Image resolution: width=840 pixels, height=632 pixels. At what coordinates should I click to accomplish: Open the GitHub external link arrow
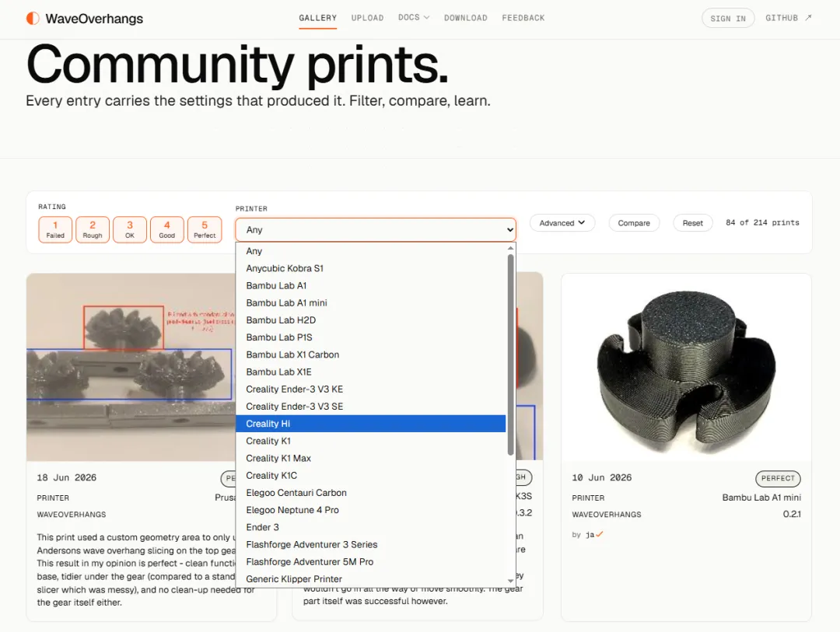tap(808, 18)
